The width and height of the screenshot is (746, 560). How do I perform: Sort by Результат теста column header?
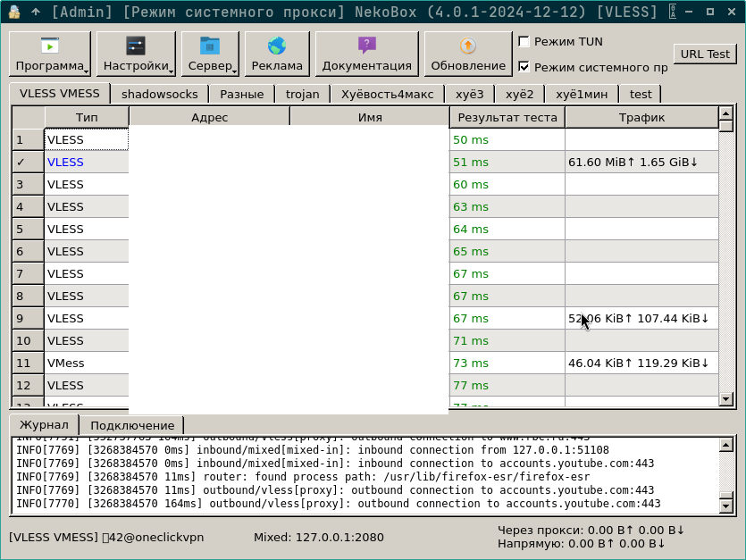(507, 117)
